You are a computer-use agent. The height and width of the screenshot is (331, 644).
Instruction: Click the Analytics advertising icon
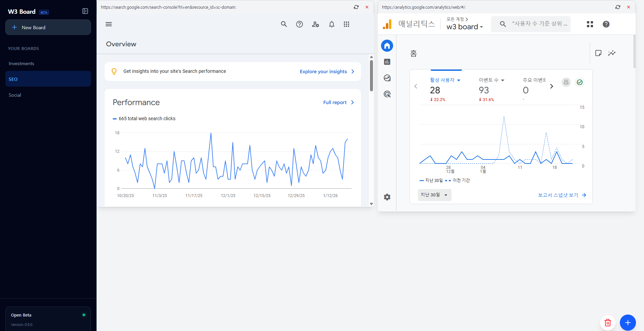(x=387, y=94)
